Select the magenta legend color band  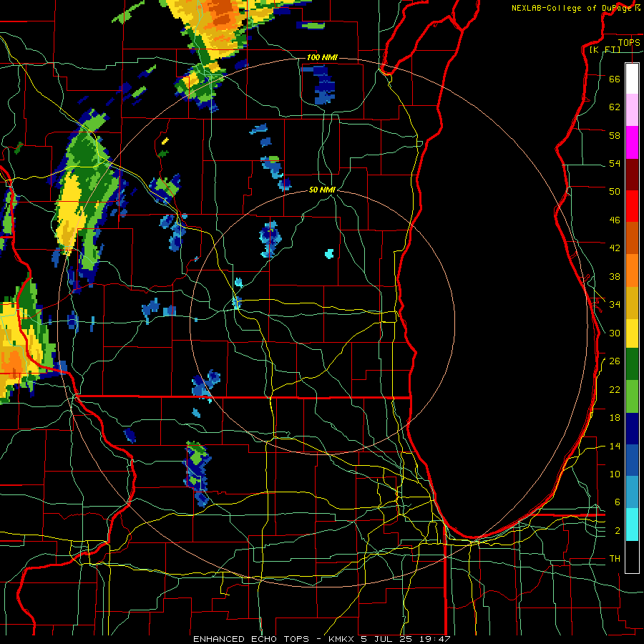point(632,142)
